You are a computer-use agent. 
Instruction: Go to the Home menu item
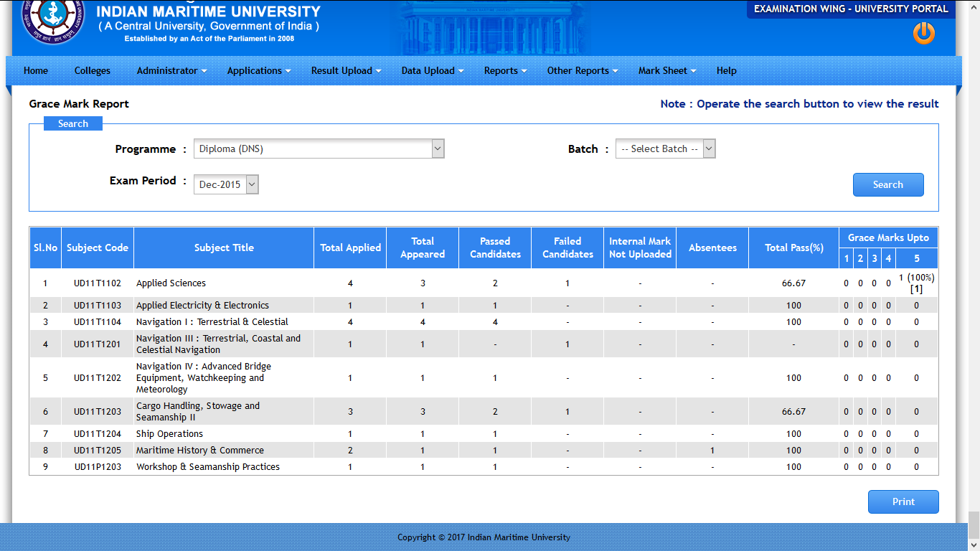(x=36, y=70)
